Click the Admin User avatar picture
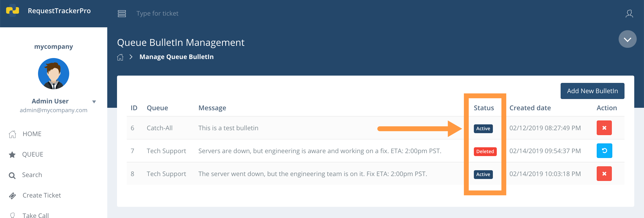Screen dimensions: 644x218 point(53,73)
